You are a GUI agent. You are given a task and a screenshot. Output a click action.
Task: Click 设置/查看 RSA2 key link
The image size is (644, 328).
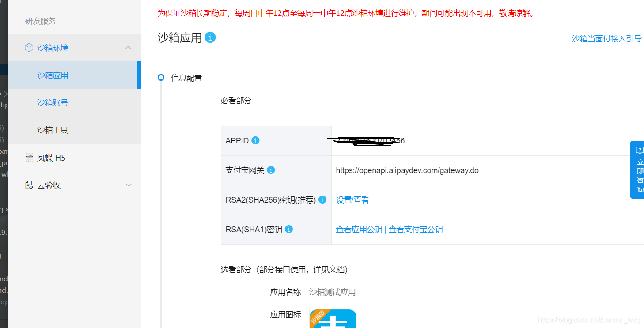pos(352,200)
